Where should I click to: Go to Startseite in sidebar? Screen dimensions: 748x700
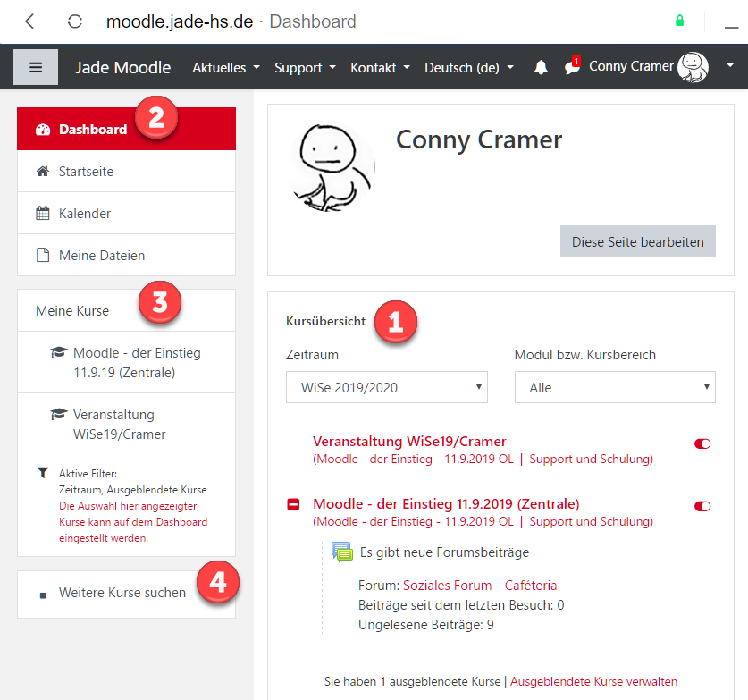point(126,172)
